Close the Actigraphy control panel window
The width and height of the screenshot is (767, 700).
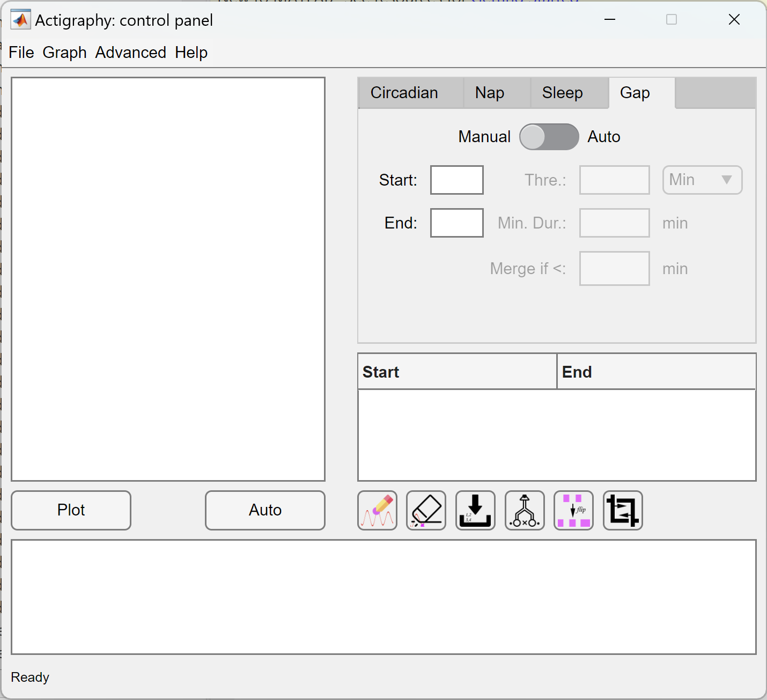coord(734,20)
